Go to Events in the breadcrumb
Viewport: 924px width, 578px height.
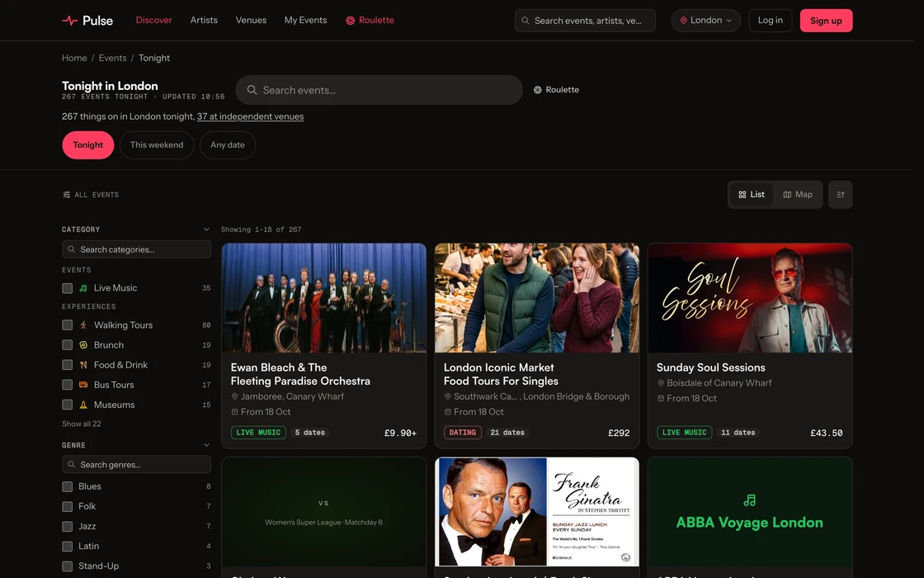point(112,58)
